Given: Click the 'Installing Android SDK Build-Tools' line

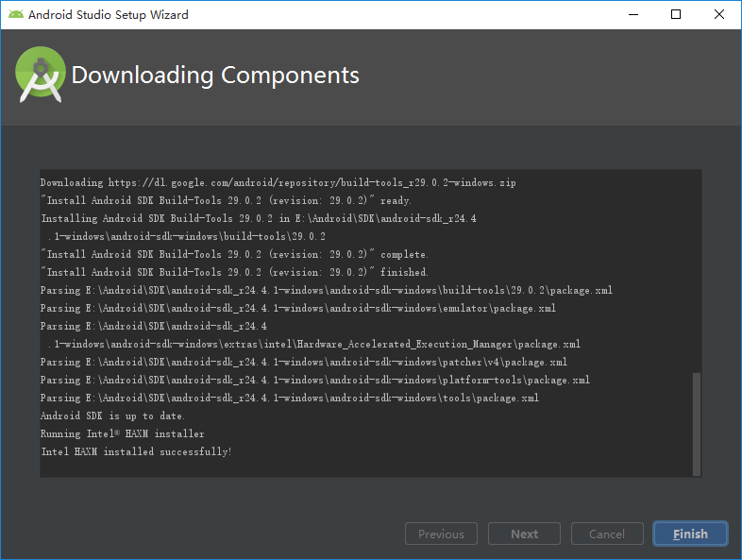Looking at the screenshot, I should (259, 218).
